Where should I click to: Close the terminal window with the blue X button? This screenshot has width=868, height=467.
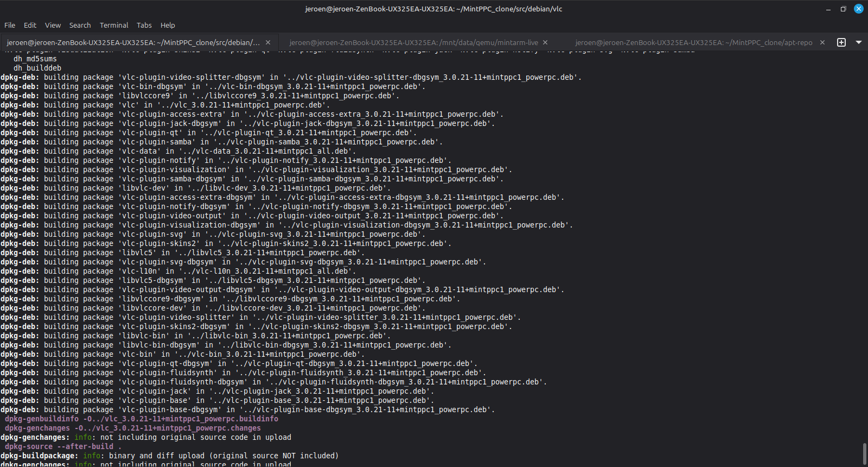859,9
